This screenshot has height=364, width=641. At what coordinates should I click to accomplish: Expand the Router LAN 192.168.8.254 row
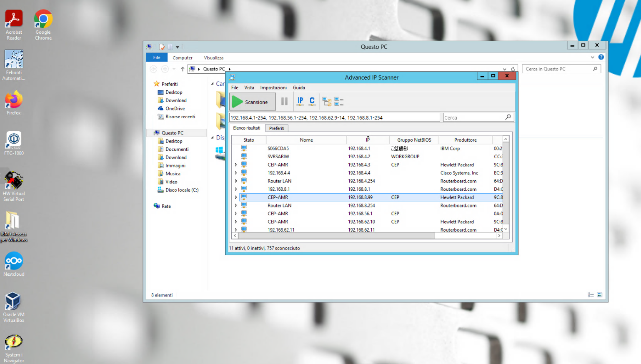[236, 205]
